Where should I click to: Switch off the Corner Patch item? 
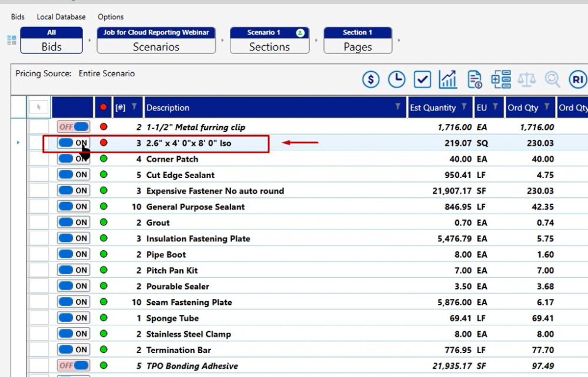click(73, 159)
